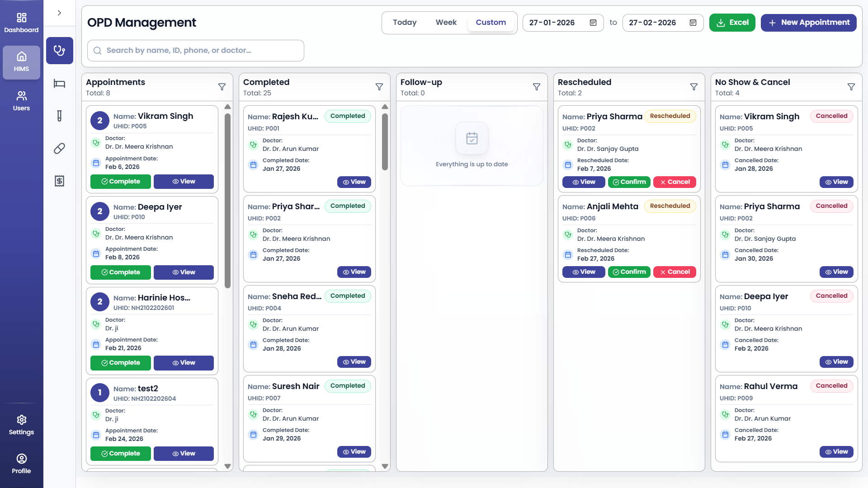Export appointments to Excel
The height and width of the screenshot is (488, 868).
click(732, 22)
